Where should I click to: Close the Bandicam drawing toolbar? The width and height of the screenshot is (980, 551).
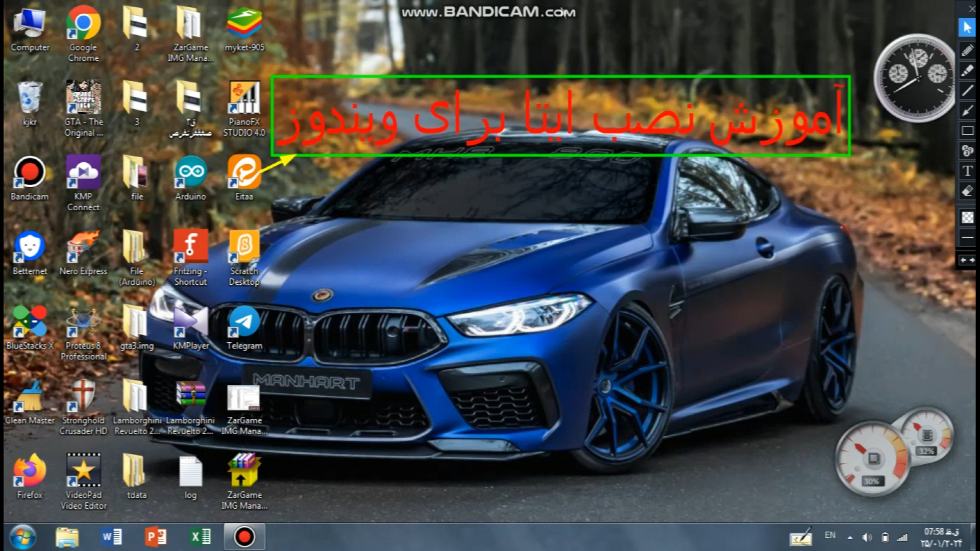tap(971, 9)
